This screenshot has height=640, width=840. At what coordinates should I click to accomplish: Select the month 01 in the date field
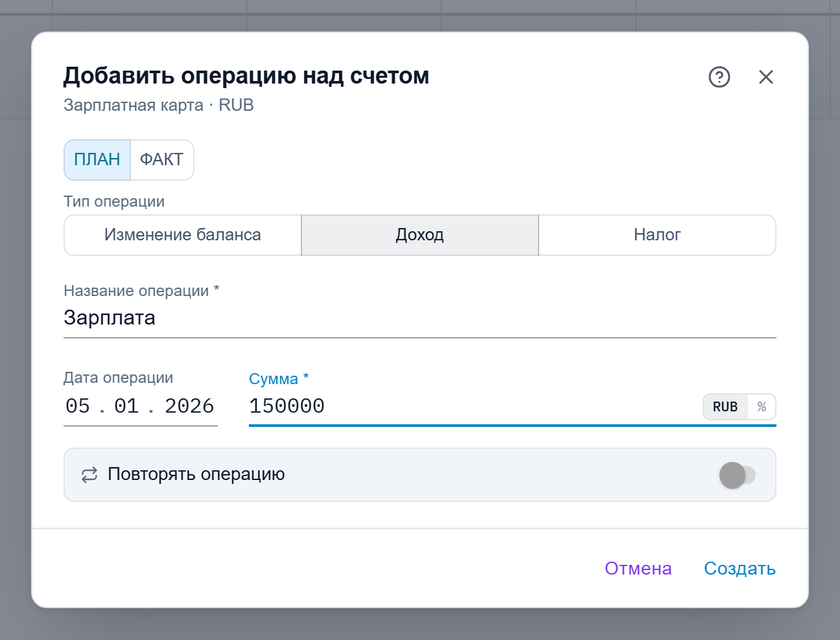tap(126, 406)
